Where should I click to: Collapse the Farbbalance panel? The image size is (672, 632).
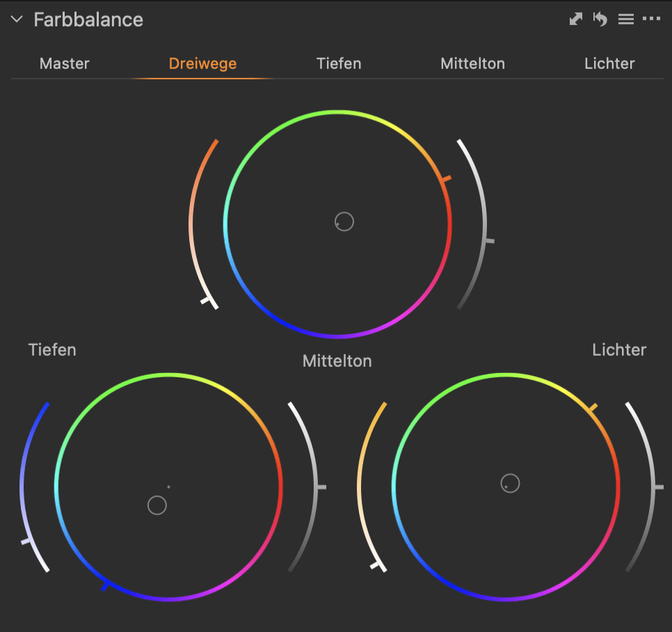[17, 19]
